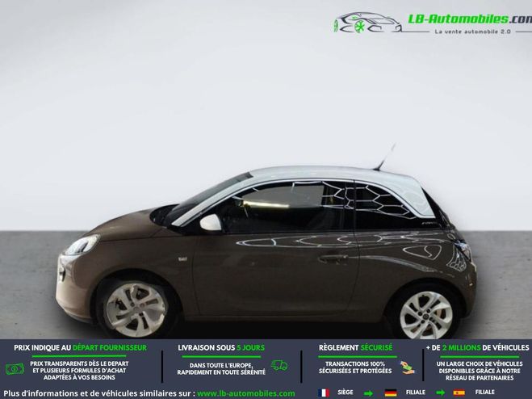
Task: Click the SIÈGE label
Action: pyautogui.click(x=346, y=393)
